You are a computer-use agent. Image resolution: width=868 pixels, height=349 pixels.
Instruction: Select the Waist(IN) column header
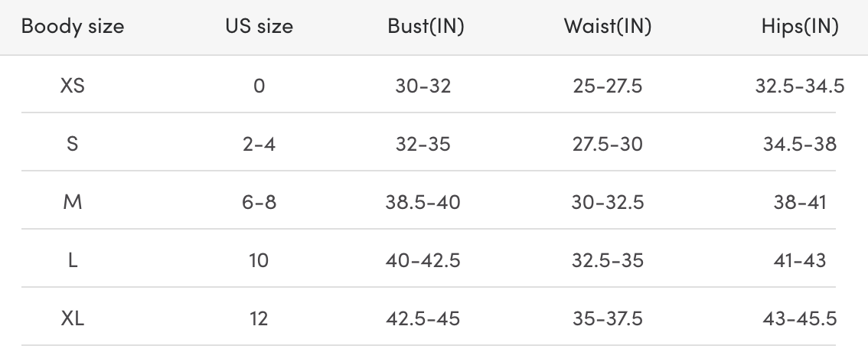607,27
